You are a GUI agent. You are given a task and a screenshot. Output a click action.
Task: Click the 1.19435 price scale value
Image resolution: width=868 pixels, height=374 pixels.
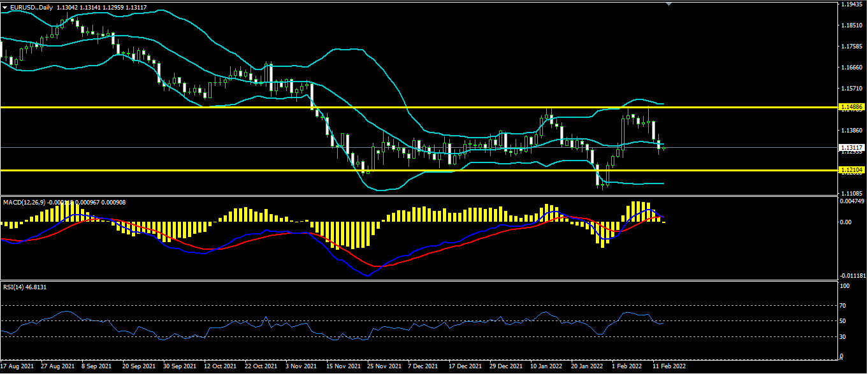(x=852, y=4)
